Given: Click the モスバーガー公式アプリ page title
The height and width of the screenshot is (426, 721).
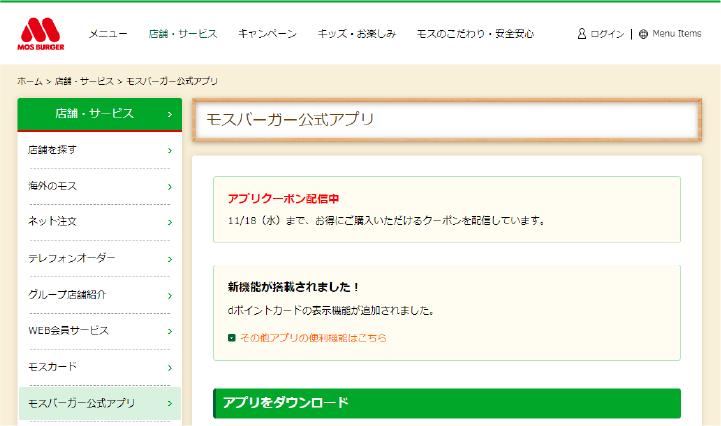Looking at the screenshot, I should point(290,120).
